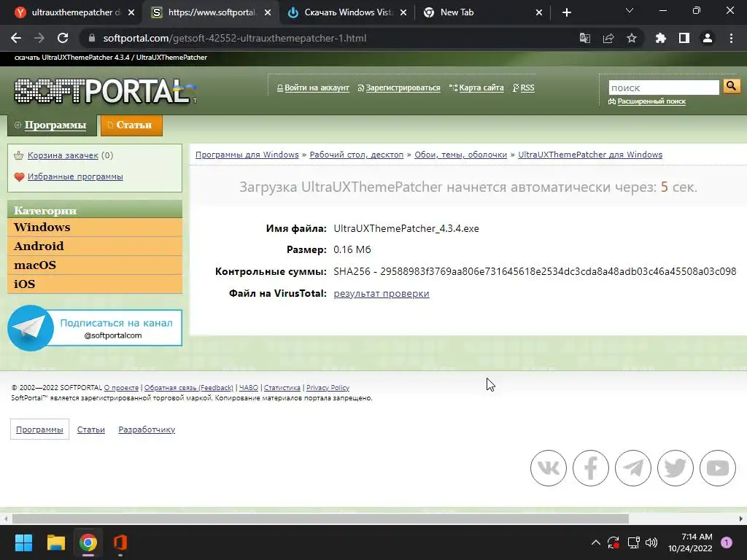Image resolution: width=747 pixels, height=560 pixels.
Task: Click the address bar URL
Action: (235, 38)
